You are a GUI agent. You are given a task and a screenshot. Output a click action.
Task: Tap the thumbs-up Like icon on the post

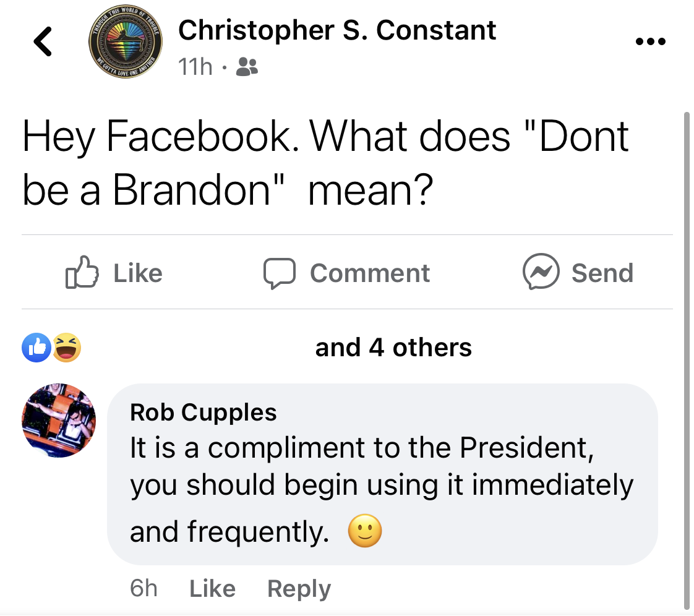point(82,272)
